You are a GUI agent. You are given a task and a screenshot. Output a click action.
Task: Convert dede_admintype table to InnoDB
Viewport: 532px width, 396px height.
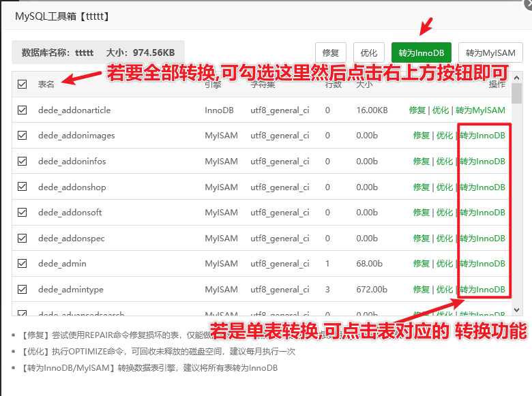pos(482,290)
